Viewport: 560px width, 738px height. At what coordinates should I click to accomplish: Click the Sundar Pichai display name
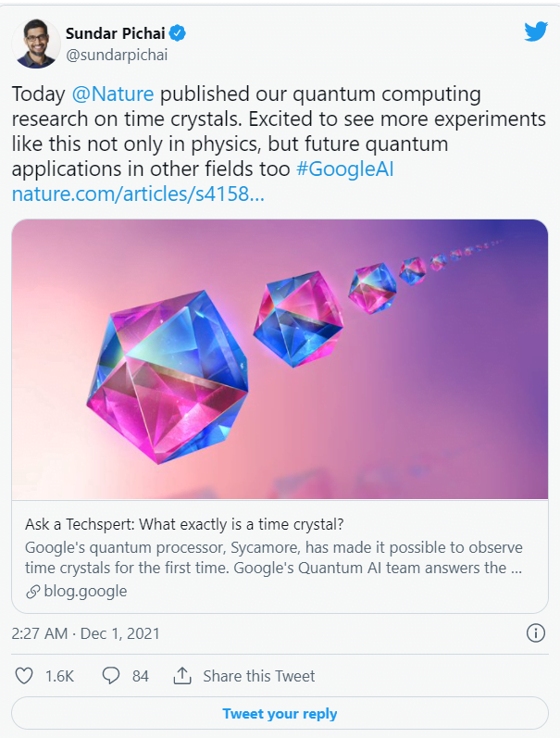click(116, 33)
